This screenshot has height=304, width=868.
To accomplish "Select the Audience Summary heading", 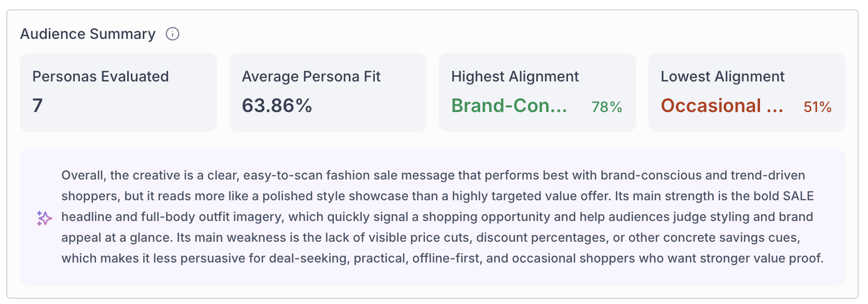I will [88, 34].
